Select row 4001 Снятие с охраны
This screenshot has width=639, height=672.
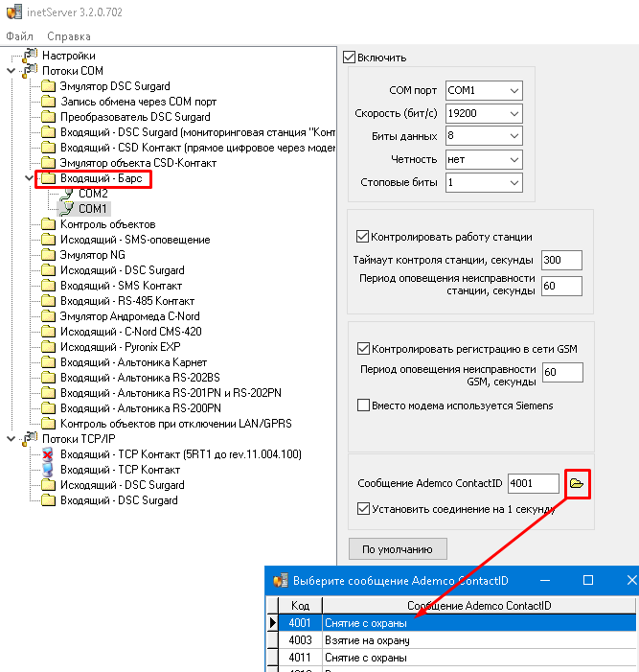pyautogui.click(x=457, y=623)
